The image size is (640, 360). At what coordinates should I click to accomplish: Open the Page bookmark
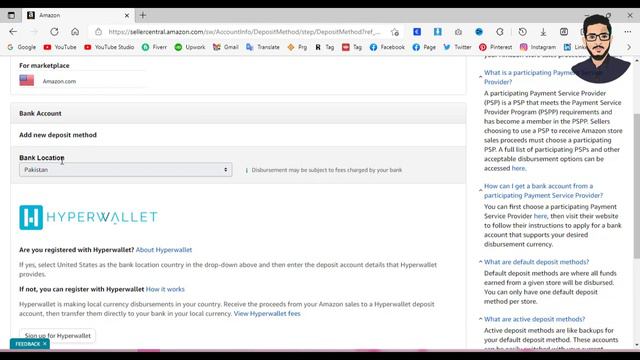click(424, 47)
